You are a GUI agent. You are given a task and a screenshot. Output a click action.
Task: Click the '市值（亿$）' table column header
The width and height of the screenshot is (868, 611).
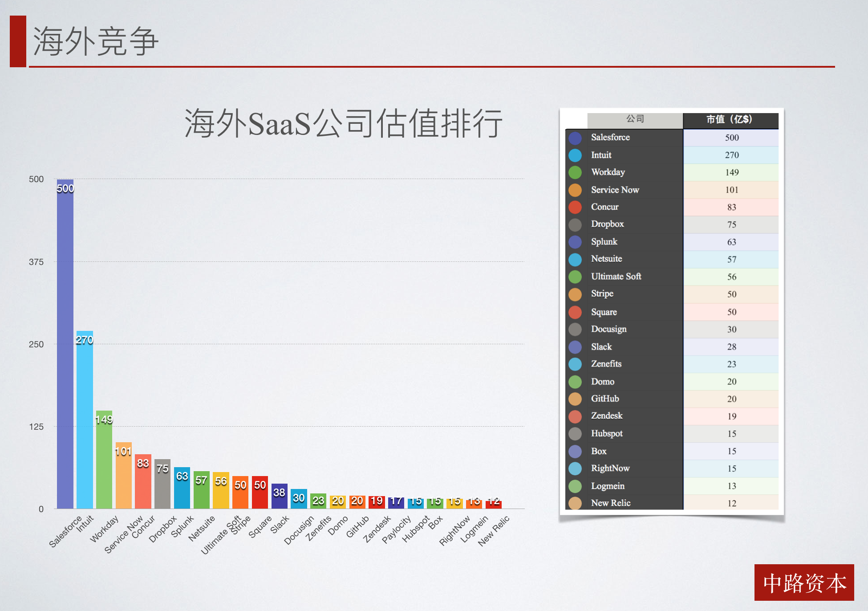coord(730,120)
